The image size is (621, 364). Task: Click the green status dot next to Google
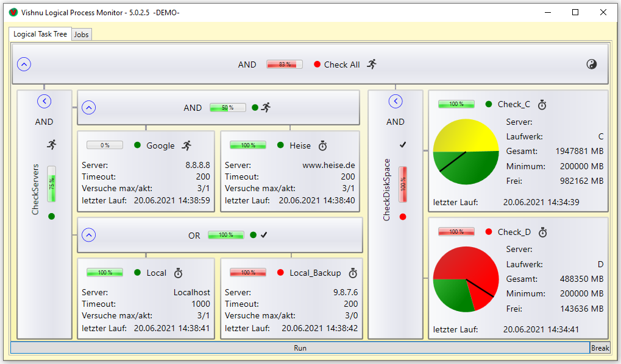coord(137,145)
